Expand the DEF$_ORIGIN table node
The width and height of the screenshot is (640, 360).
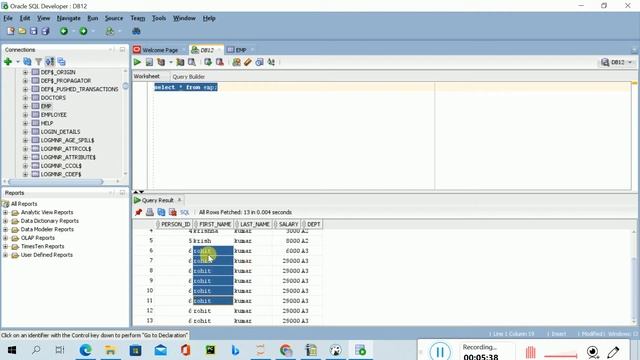(x=25, y=72)
